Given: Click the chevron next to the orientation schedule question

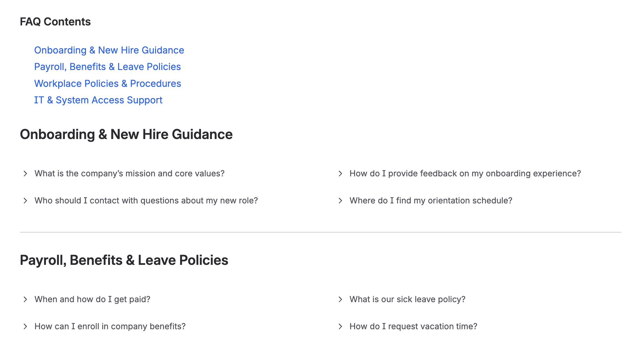Looking at the screenshot, I should (341, 200).
